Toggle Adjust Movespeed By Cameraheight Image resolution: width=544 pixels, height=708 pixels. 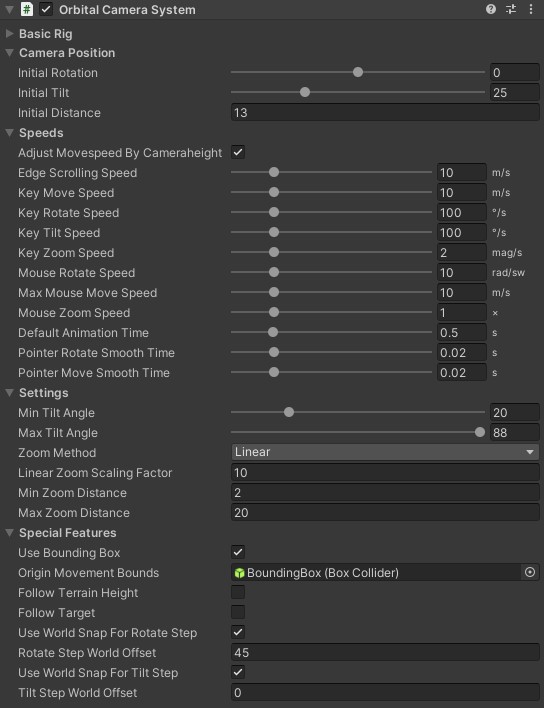tap(238, 152)
